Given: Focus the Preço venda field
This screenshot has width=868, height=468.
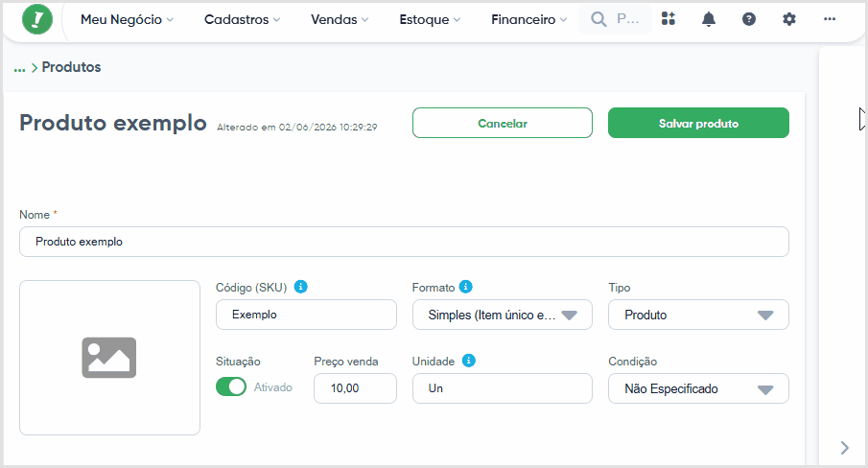Looking at the screenshot, I should coord(355,388).
